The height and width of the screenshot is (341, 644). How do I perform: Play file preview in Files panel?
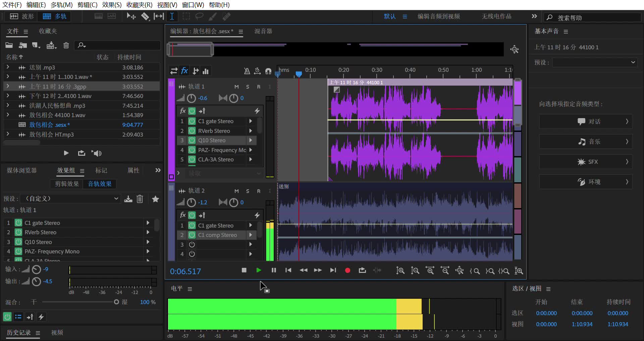(x=66, y=153)
